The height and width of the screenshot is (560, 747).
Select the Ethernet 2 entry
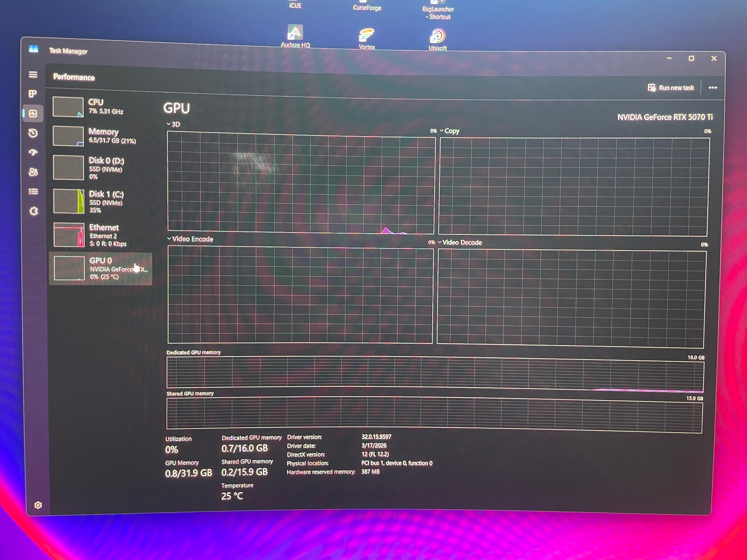(x=101, y=235)
